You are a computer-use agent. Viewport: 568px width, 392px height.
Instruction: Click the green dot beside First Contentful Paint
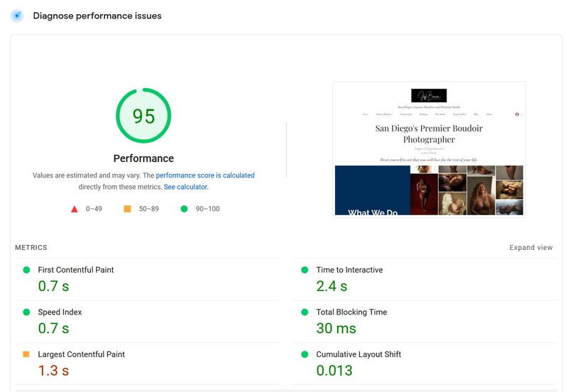click(x=26, y=270)
